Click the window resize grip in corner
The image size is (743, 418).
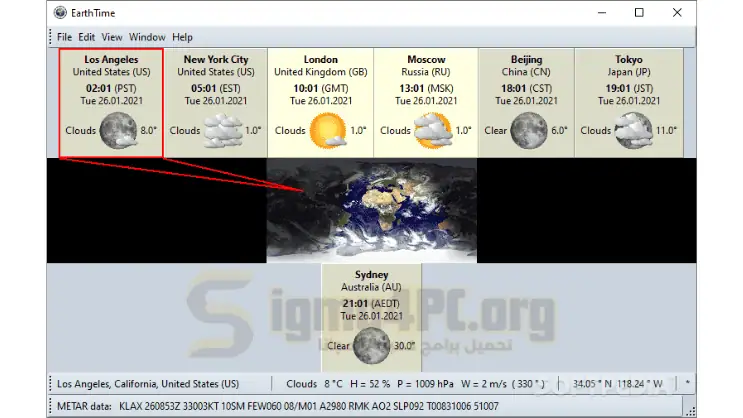point(691,411)
